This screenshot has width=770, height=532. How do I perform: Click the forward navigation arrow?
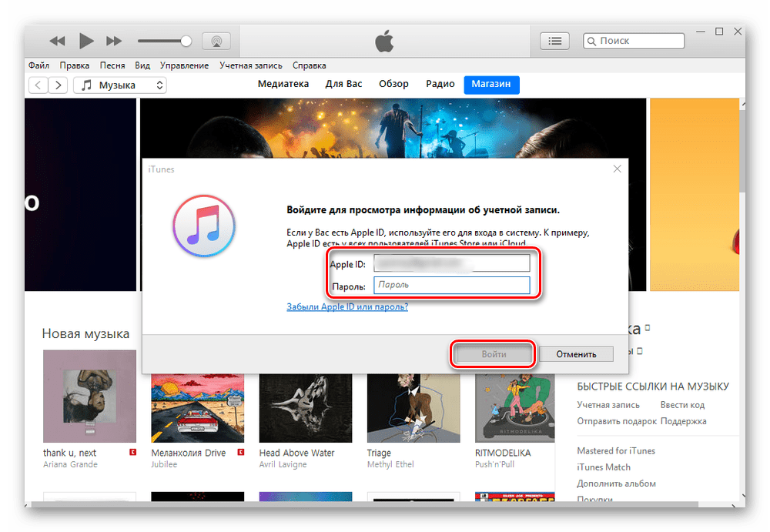click(59, 85)
